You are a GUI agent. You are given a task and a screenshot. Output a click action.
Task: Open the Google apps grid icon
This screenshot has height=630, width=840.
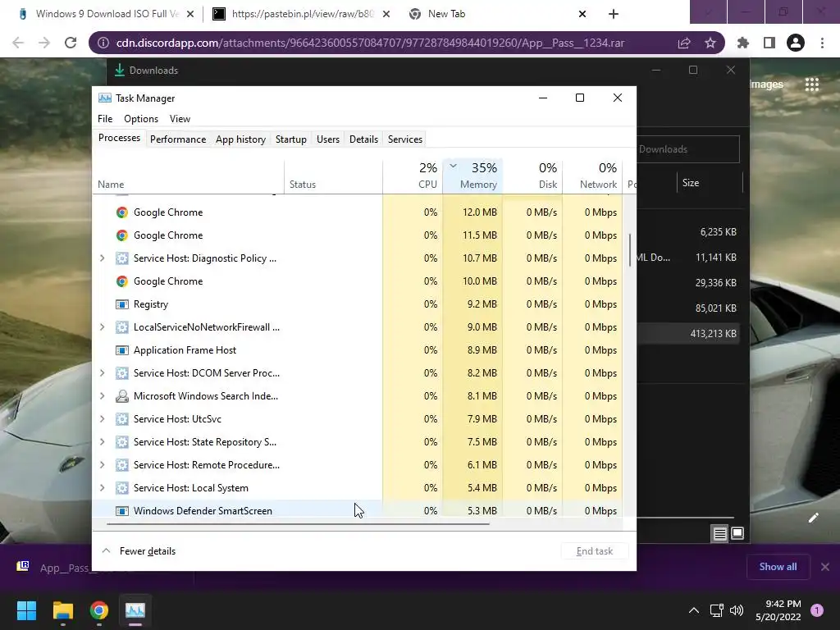coord(811,84)
